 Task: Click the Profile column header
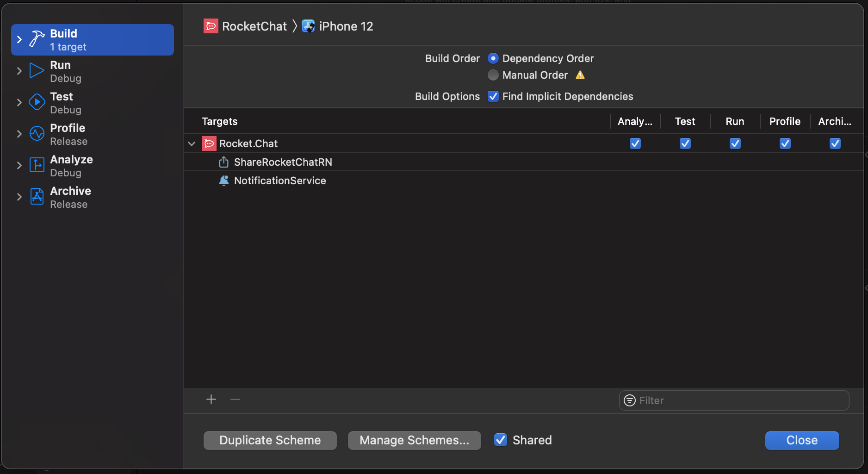(785, 121)
